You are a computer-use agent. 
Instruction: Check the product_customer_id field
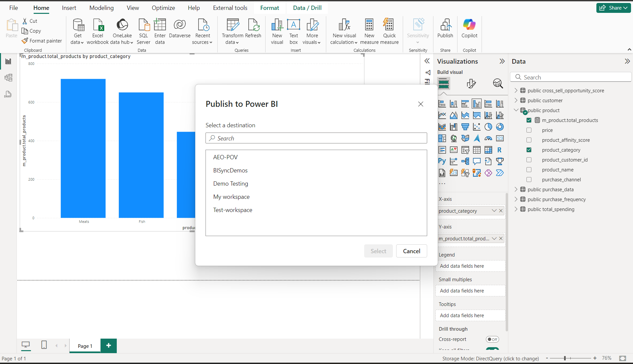529,160
